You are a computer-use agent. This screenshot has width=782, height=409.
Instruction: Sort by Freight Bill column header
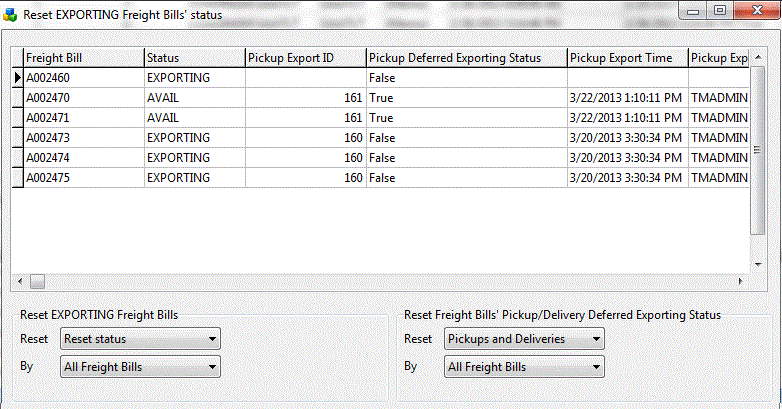83,58
